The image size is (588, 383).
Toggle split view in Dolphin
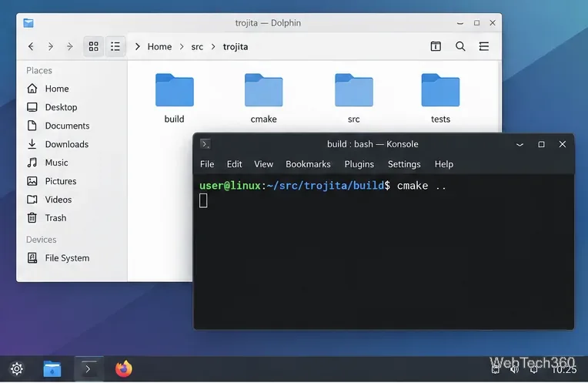click(436, 46)
